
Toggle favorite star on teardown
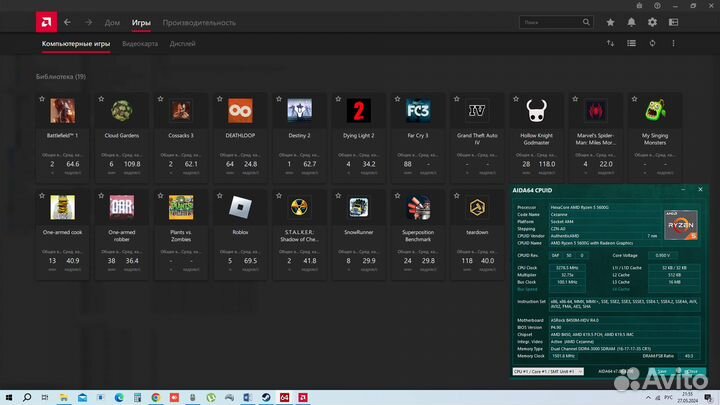(x=456, y=196)
